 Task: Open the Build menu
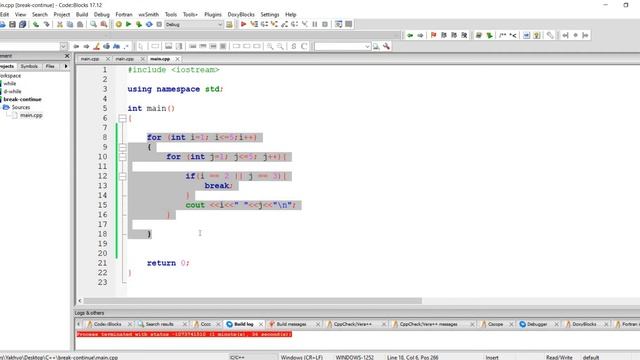pos(82,14)
